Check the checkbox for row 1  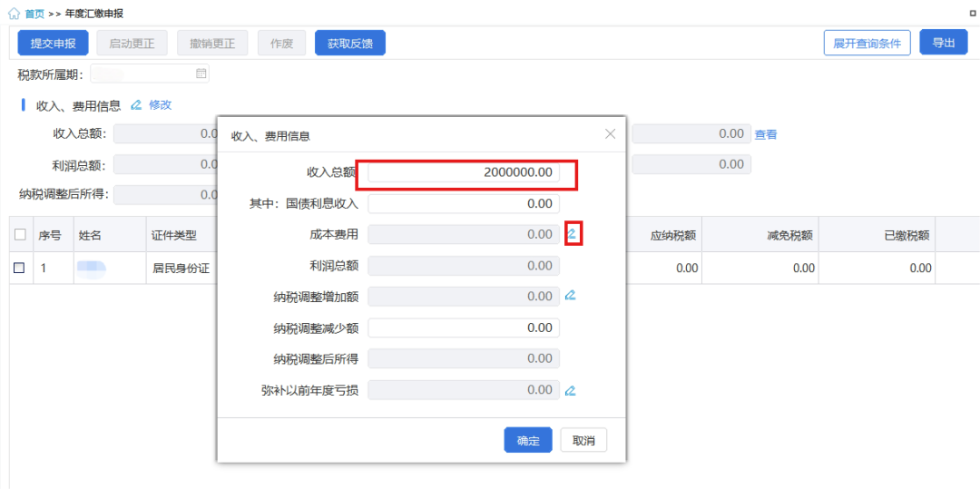20,268
